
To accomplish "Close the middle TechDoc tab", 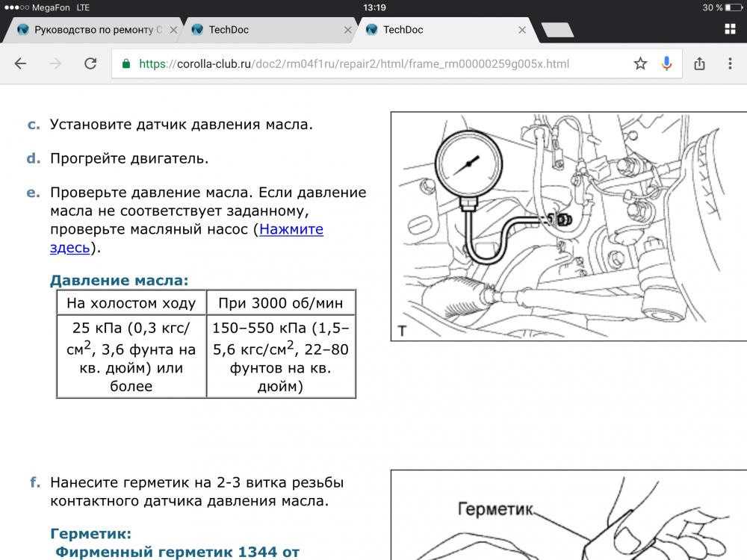I will 348,30.
